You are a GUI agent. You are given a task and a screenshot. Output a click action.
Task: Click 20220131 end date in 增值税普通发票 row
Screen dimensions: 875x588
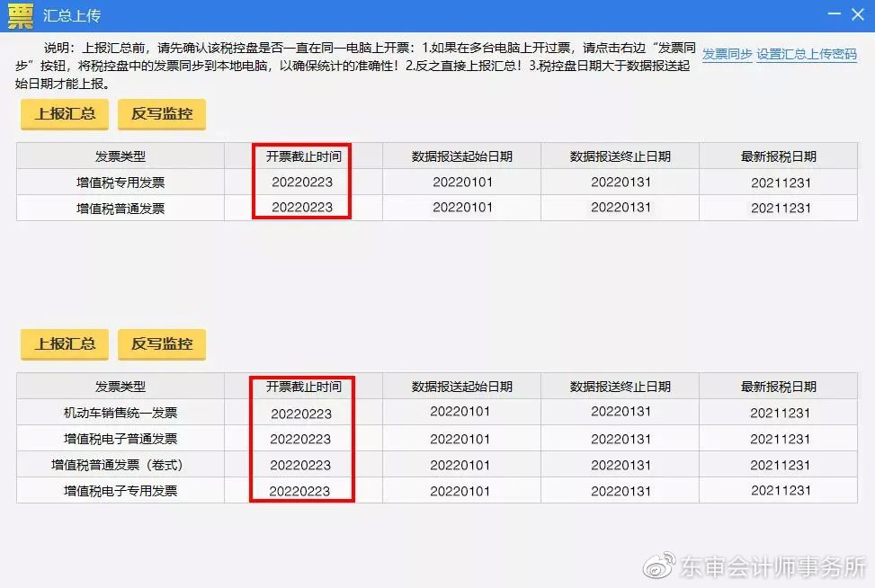pos(621,208)
